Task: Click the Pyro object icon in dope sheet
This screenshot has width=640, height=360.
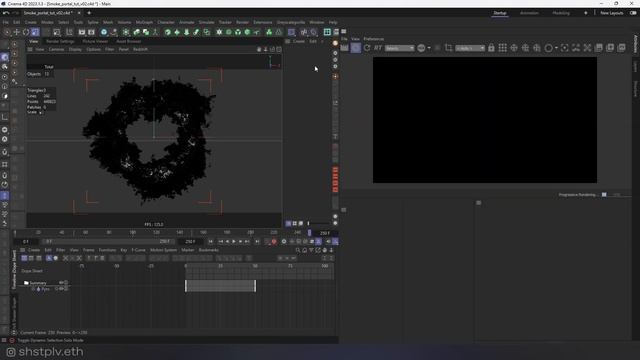Action: pyautogui.click(x=38, y=289)
